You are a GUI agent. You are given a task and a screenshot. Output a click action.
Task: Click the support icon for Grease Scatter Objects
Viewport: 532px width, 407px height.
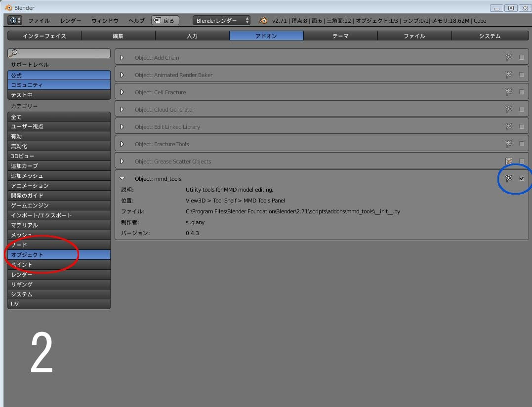coord(509,161)
